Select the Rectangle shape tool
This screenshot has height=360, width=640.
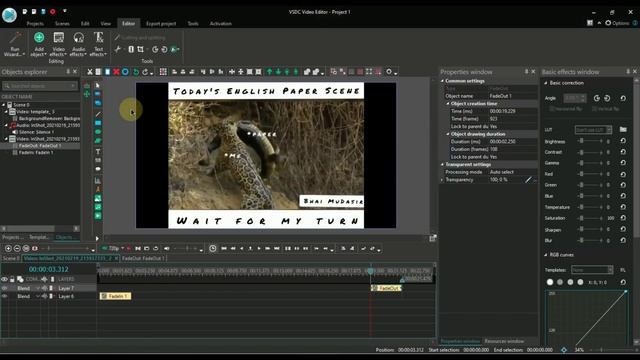98,123
